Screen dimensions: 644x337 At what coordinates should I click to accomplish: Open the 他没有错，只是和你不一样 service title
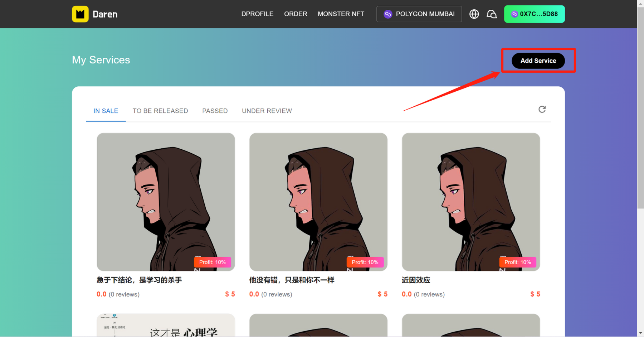coord(292,280)
